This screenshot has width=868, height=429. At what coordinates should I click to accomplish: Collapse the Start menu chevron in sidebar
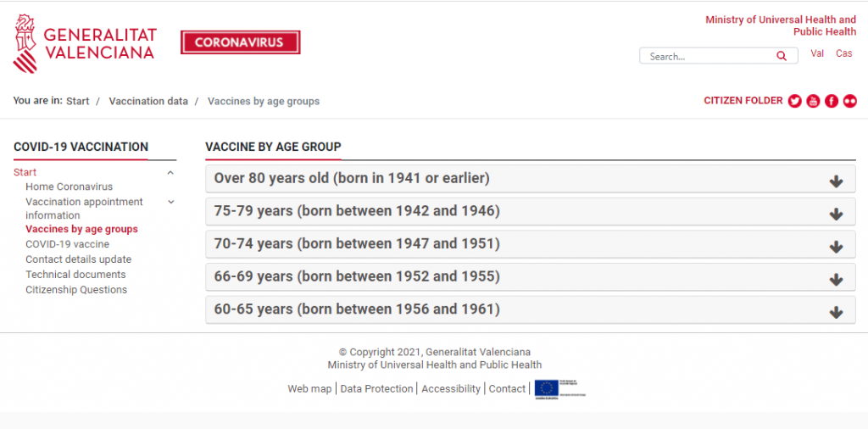click(x=170, y=173)
